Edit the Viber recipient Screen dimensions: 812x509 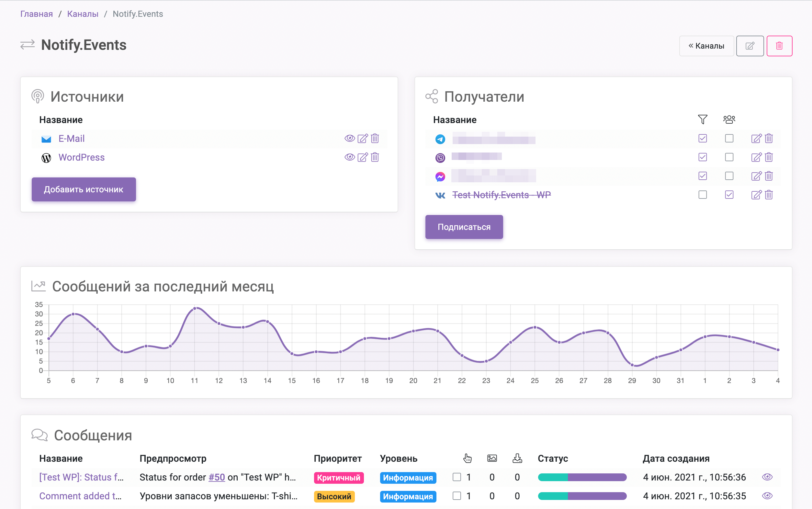tap(756, 157)
